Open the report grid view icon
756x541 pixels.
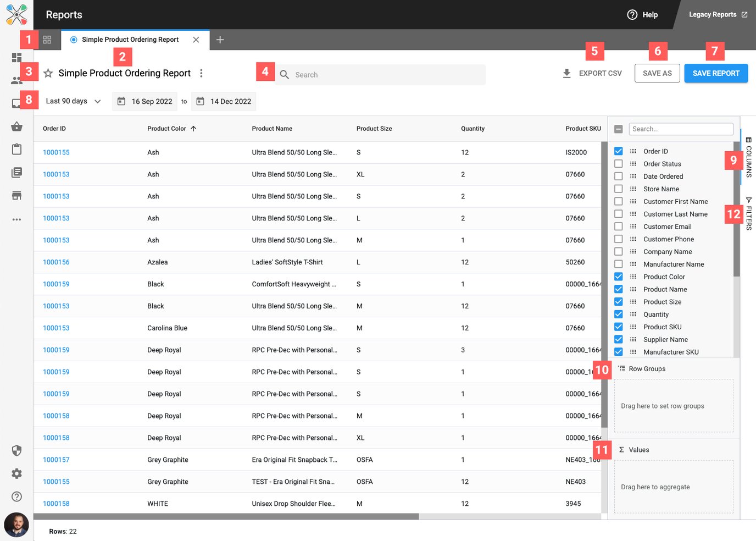point(47,40)
